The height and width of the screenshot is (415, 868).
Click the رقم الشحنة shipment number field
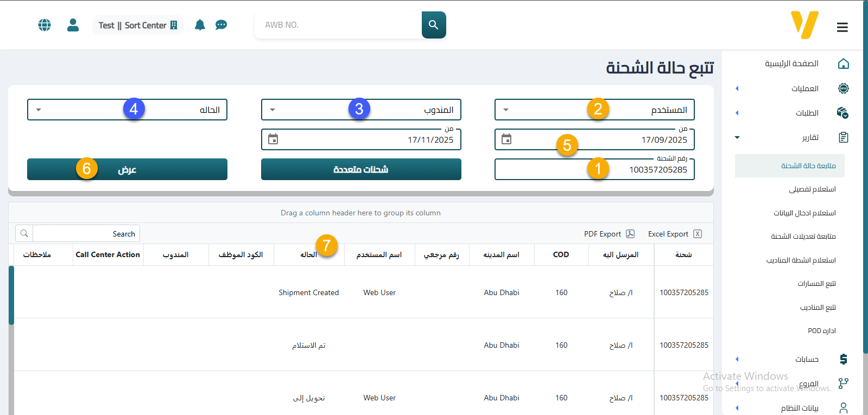pos(594,169)
